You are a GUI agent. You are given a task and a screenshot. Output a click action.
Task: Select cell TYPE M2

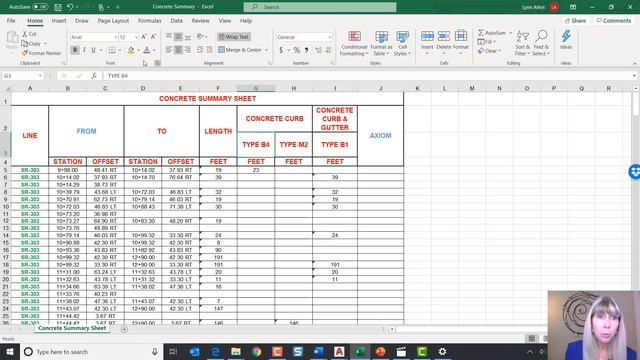(x=293, y=144)
